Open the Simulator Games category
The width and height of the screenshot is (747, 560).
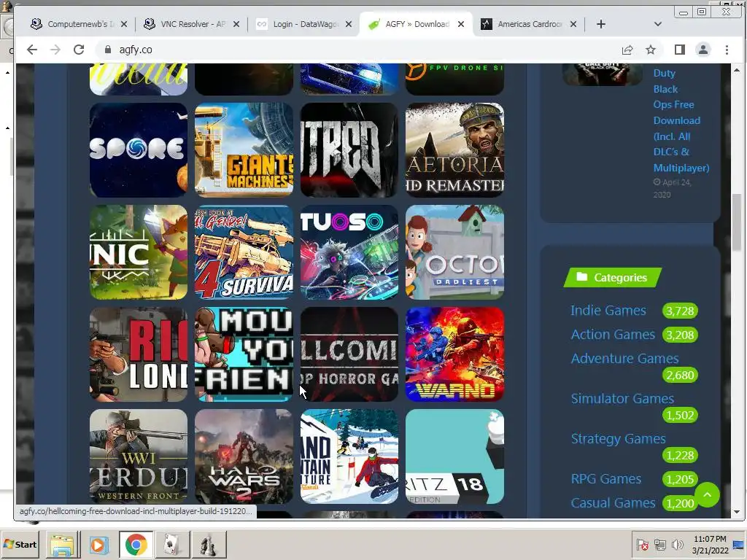(x=622, y=398)
